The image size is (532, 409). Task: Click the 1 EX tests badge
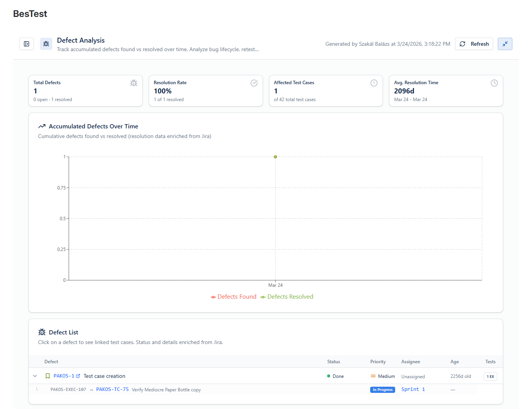tap(490, 376)
